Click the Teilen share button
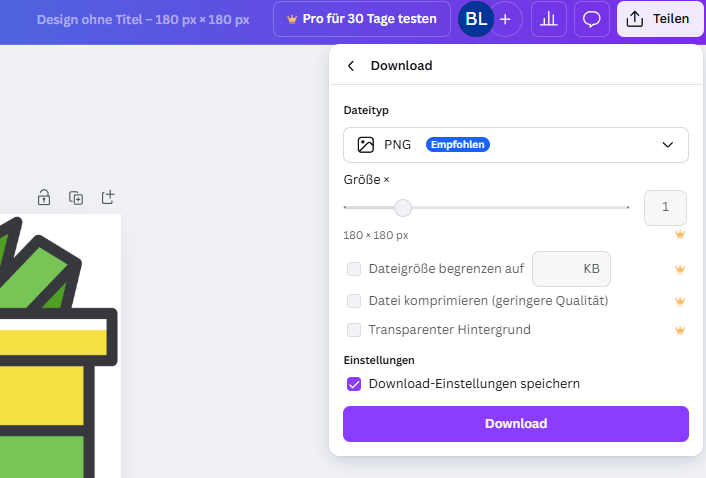The width and height of the screenshot is (706, 478). (660, 19)
